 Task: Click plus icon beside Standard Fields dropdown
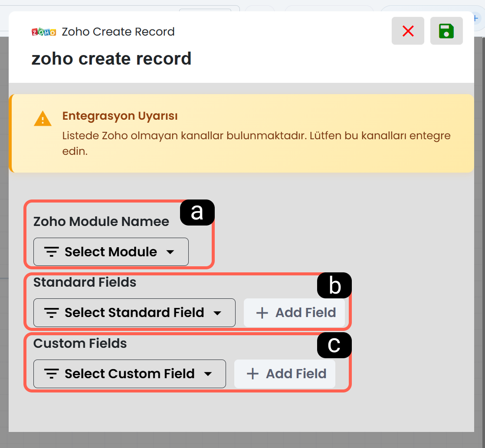(262, 313)
